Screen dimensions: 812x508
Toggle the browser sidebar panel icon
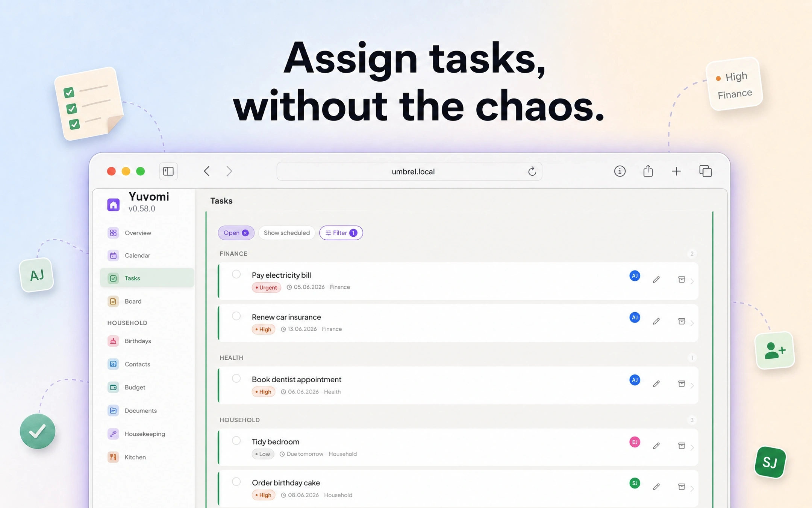click(168, 171)
